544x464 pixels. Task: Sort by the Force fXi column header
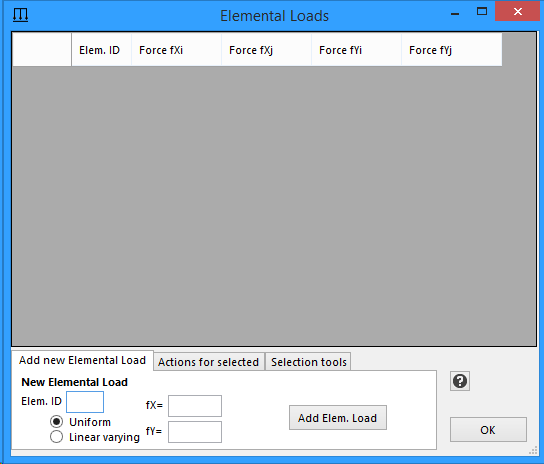coord(177,50)
